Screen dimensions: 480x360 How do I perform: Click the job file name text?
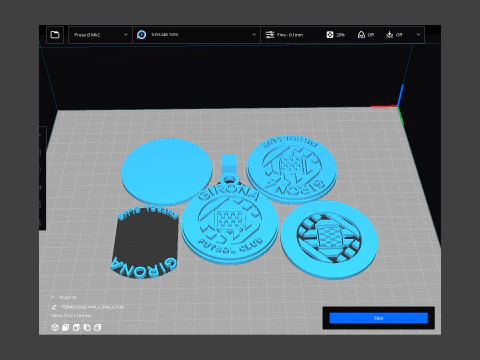coord(93,307)
